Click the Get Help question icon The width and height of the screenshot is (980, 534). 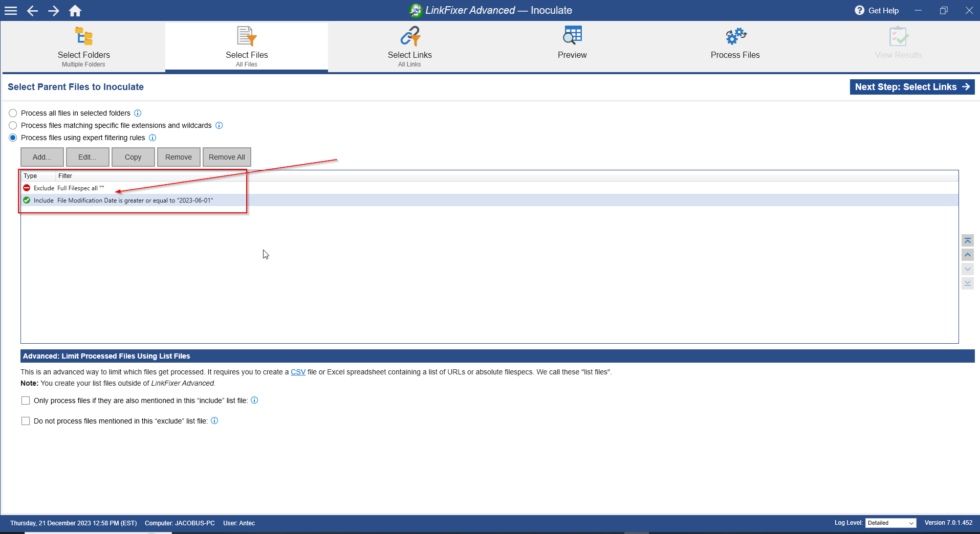pos(859,10)
